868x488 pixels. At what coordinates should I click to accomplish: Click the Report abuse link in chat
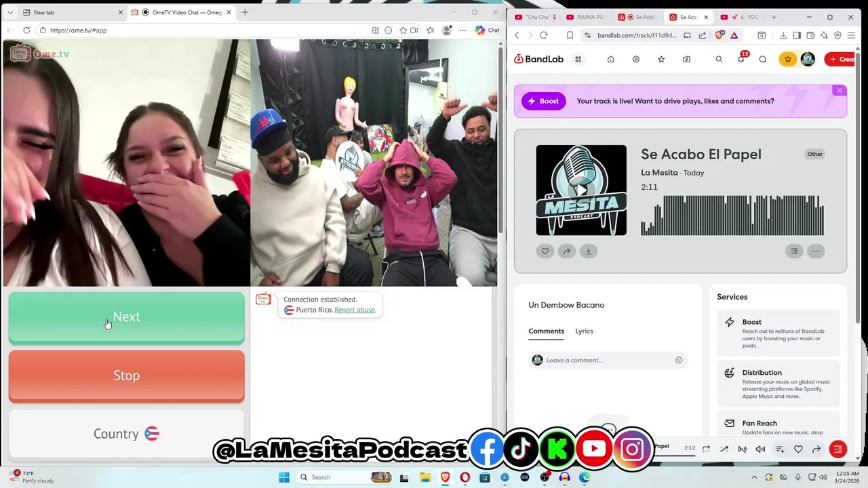coord(355,310)
